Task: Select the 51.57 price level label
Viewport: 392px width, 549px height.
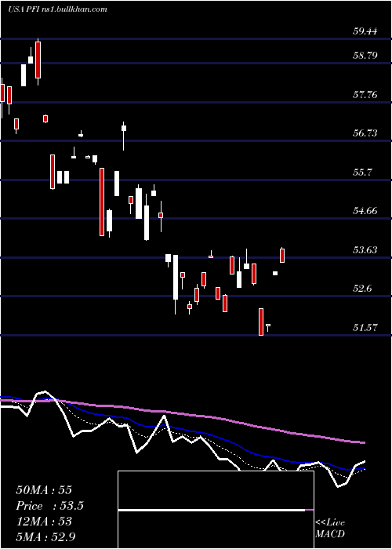Action: pos(365,328)
